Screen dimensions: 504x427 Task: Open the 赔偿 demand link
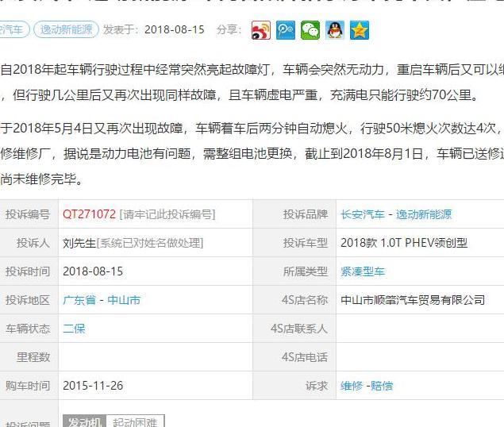(x=382, y=386)
